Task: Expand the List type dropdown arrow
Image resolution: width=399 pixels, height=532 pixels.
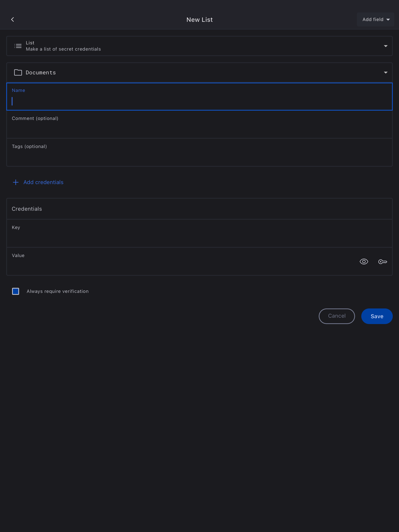Action: (x=385, y=46)
